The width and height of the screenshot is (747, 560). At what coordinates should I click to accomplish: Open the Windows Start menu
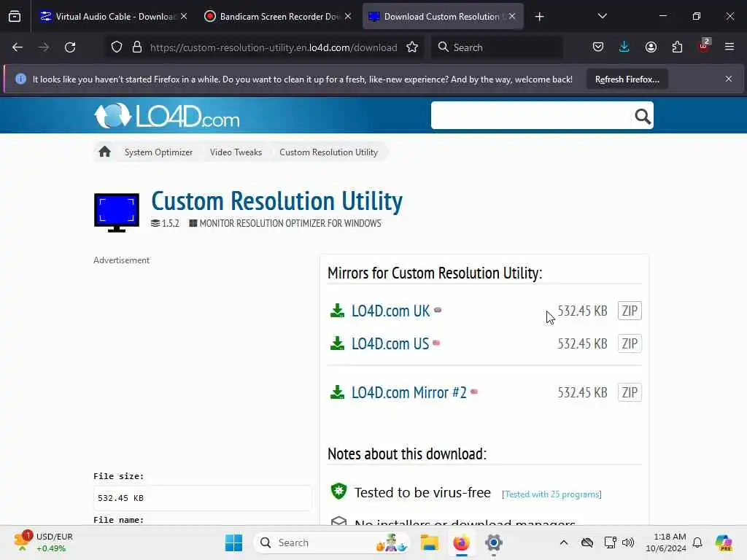pos(233,542)
